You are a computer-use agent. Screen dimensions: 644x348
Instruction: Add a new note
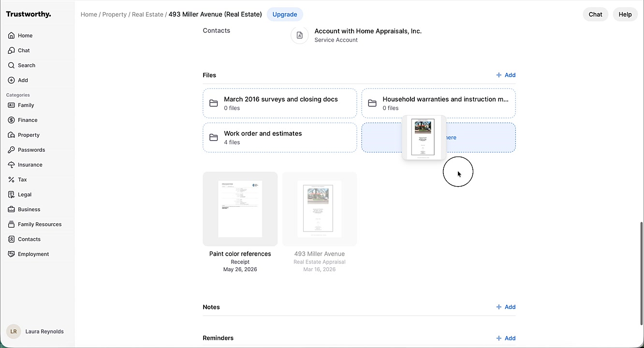506,307
